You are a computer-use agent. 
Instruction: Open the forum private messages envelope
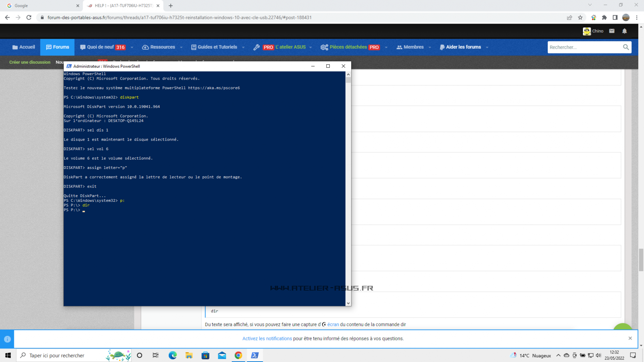click(x=612, y=31)
